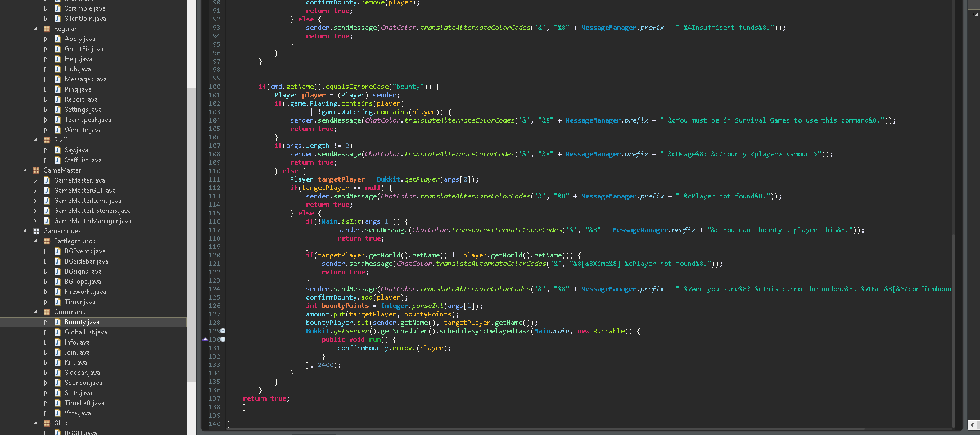Image resolution: width=980 pixels, height=435 pixels.
Task: Select Info.java in the tree
Action: click(77, 342)
